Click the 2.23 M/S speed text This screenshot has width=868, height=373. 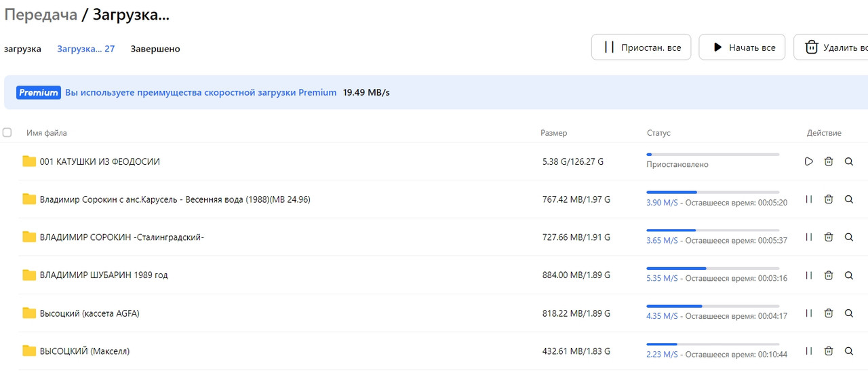click(662, 355)
